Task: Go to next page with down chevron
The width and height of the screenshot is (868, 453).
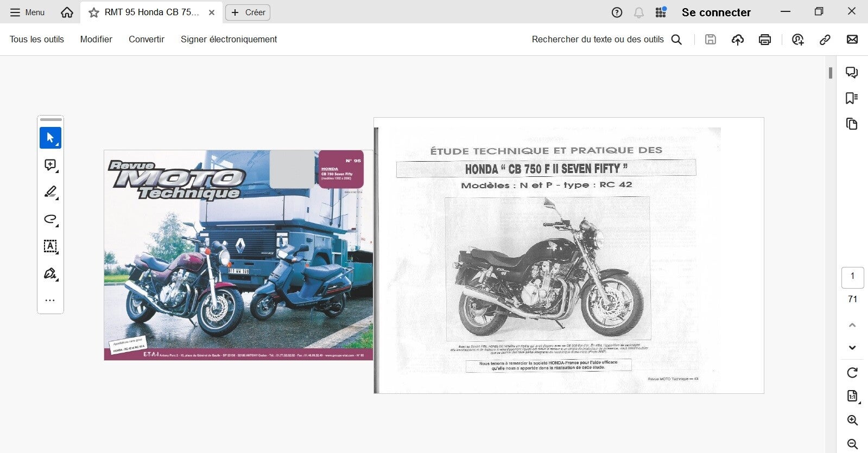Action: [x=852, y=348]
